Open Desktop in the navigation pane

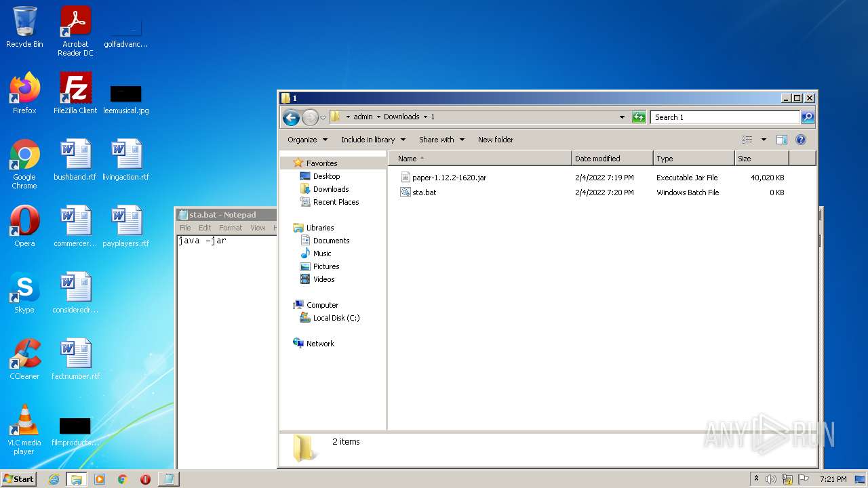[x=326, y=176]
